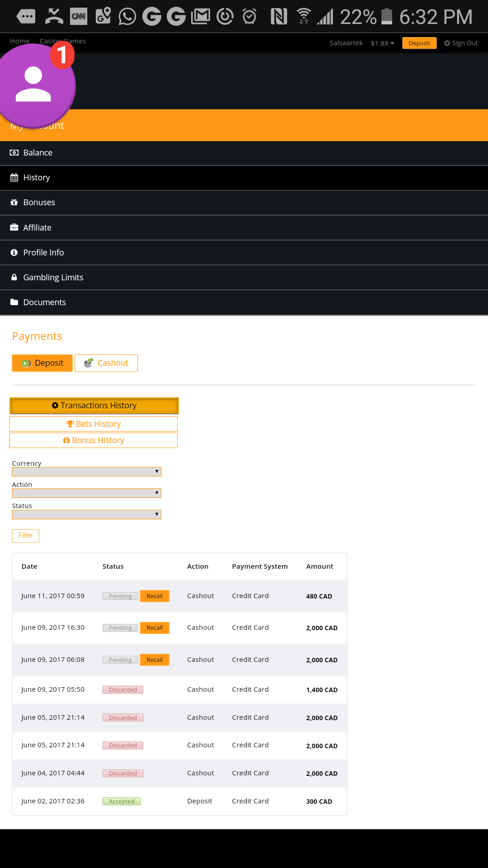The image size is (488, 868).
Task: Click the History calendar icon
Action: 14,178
